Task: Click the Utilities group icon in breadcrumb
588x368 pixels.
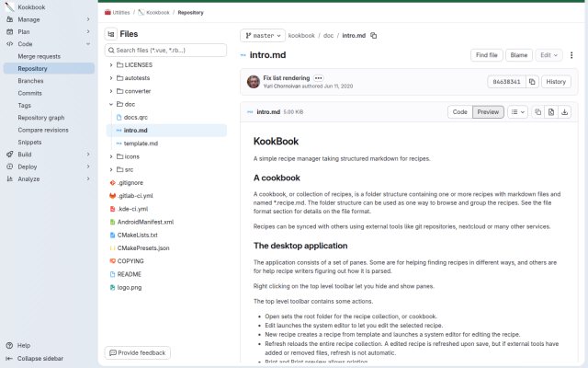Action: (x=108, y=12)
